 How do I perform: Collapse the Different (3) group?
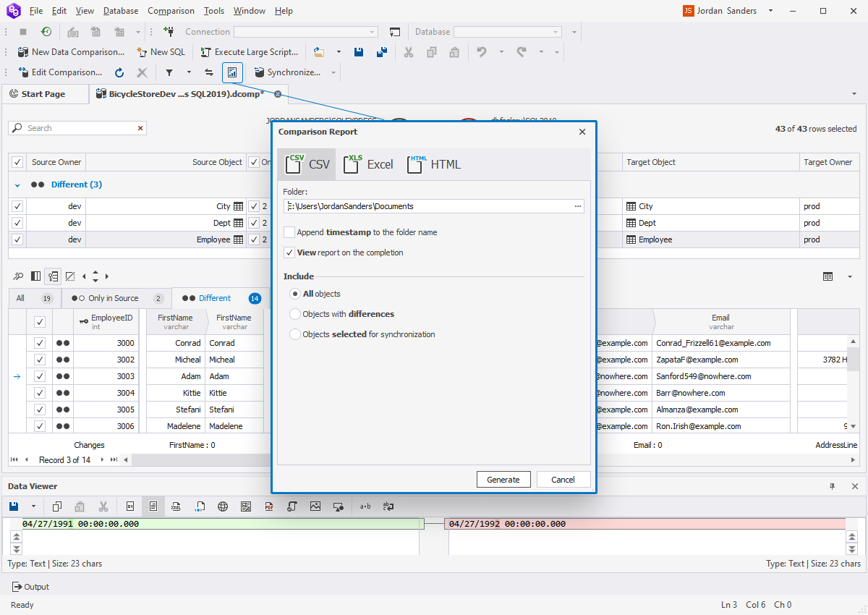15,184
